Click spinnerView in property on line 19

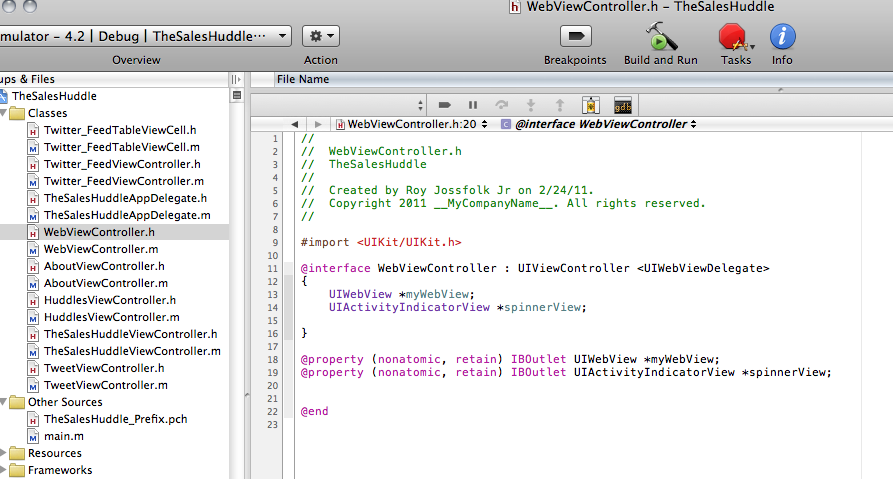[x=787, y=372]
